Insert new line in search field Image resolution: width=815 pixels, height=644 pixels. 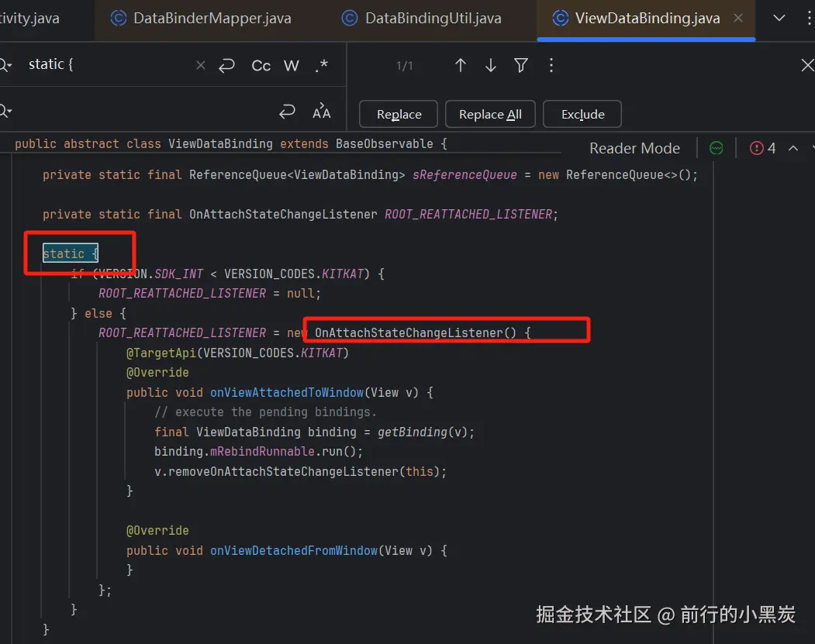[x=226, y=65]
